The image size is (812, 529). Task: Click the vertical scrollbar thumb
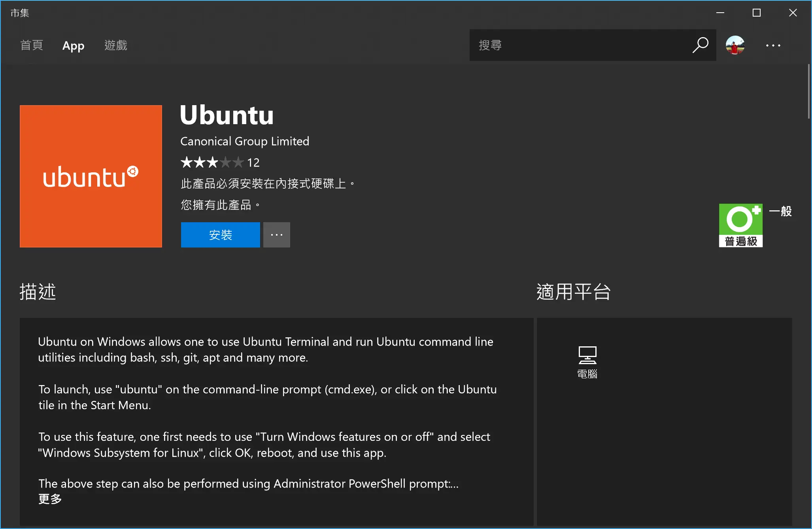808,92
